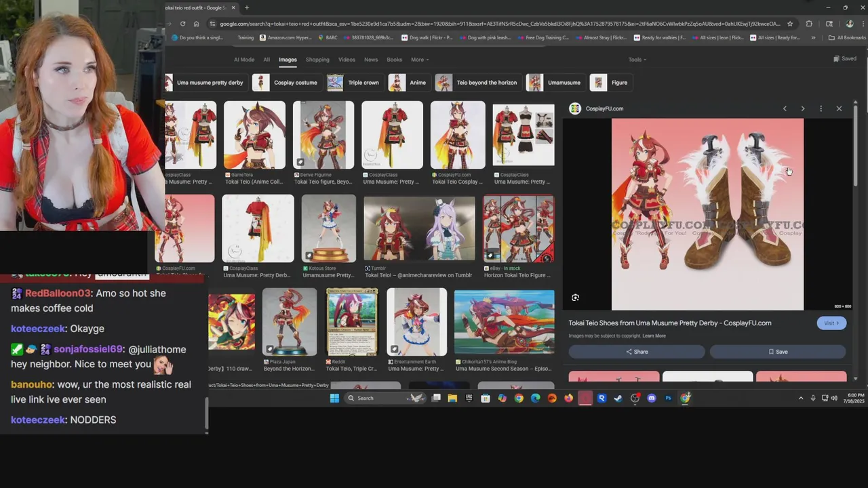Launch Epic Games from taskbar
This screenshot has height=488, width=868.
pyautogui.click(x=469, y=398)
